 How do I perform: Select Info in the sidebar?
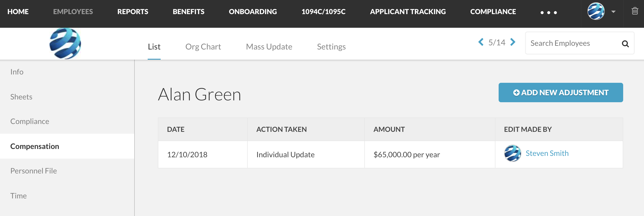click(67, 72)
